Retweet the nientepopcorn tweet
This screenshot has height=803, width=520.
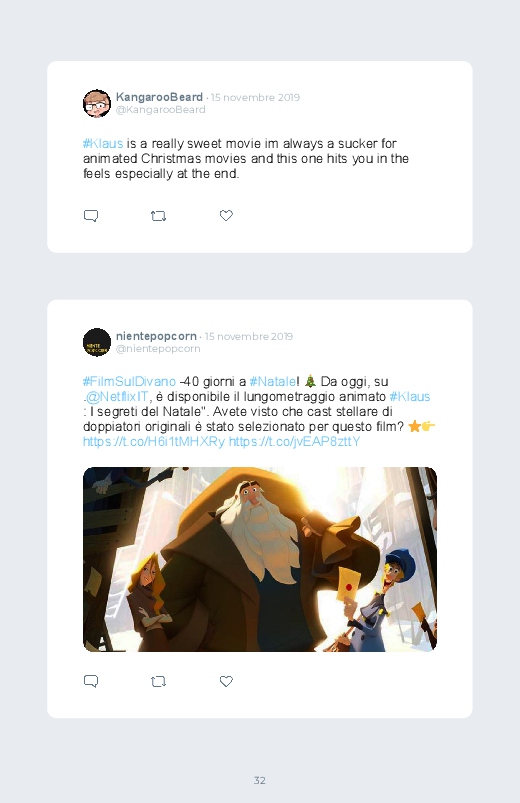158,682
